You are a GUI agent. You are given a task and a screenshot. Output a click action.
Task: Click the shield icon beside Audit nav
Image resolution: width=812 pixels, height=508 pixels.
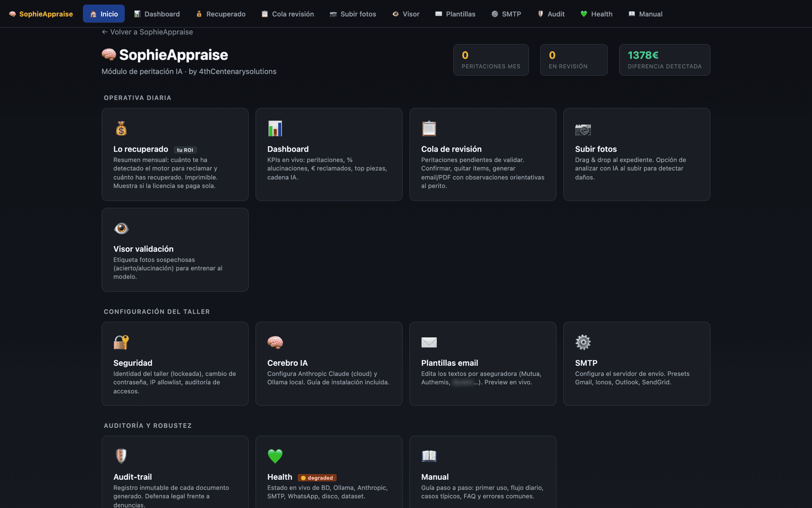click(x=540, y=14)
